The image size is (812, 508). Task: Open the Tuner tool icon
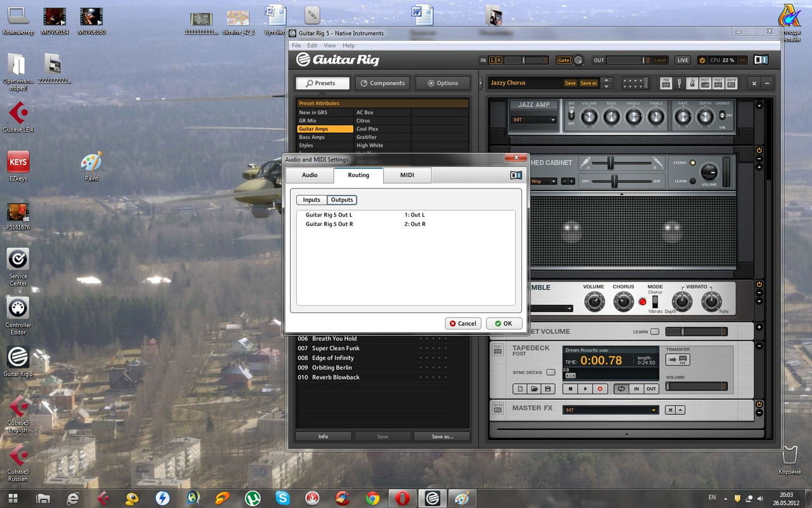point(679,83)
